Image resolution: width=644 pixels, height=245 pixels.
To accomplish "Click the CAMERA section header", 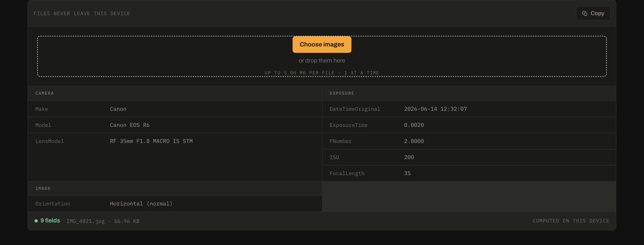I will [x=44, y=93].
